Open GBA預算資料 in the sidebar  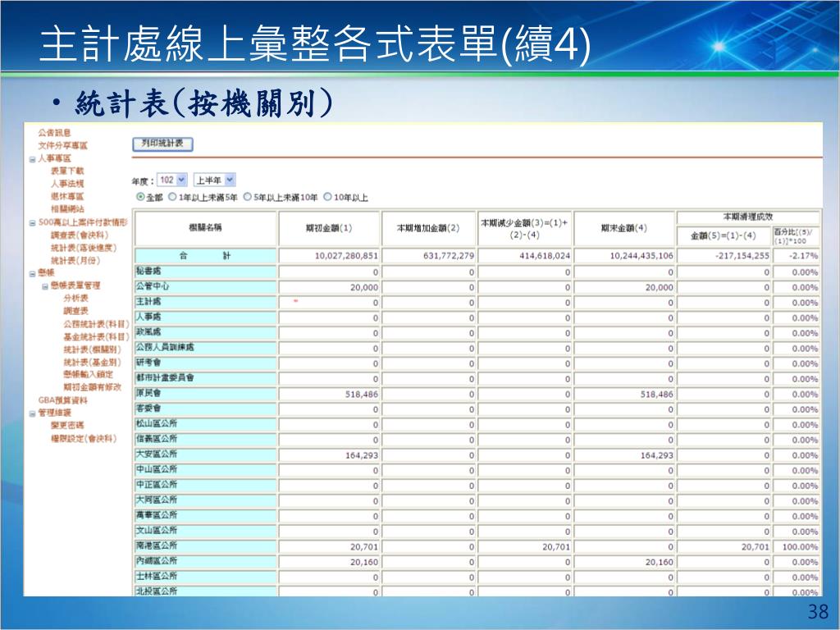62,400
